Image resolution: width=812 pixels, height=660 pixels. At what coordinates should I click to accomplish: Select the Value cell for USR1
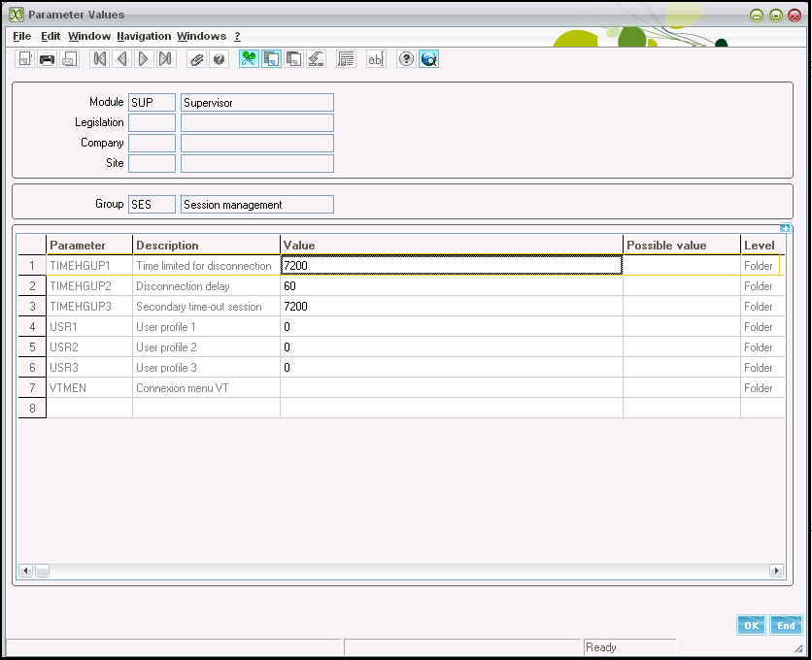tap(451, 327)
